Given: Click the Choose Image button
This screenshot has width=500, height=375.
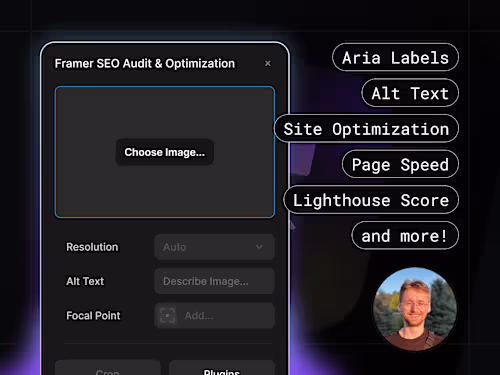Looking at the screenshot, I should [165, 152].
